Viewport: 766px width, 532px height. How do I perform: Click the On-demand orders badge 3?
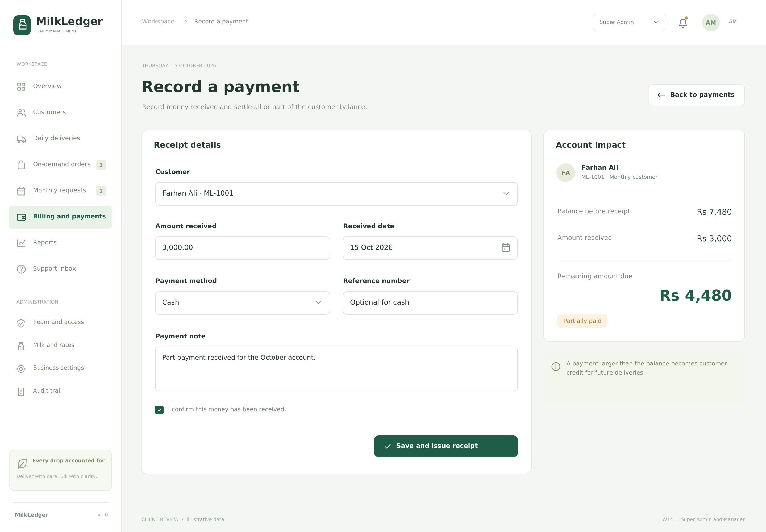tap(101, 165)
